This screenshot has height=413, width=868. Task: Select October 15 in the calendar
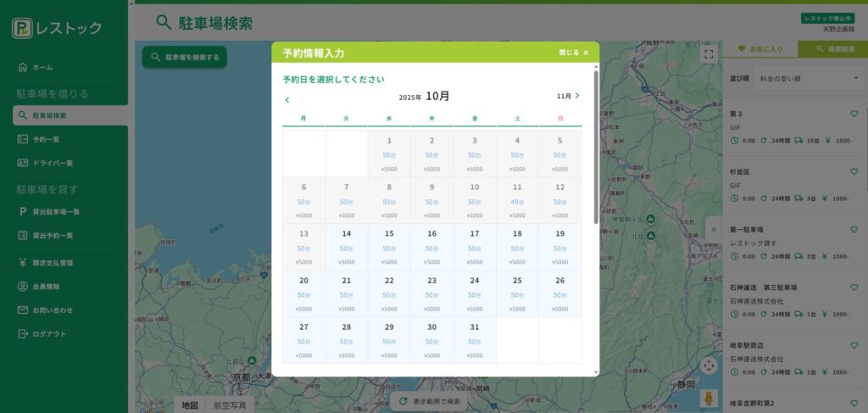pyautogui.click(x=389, y=247)
